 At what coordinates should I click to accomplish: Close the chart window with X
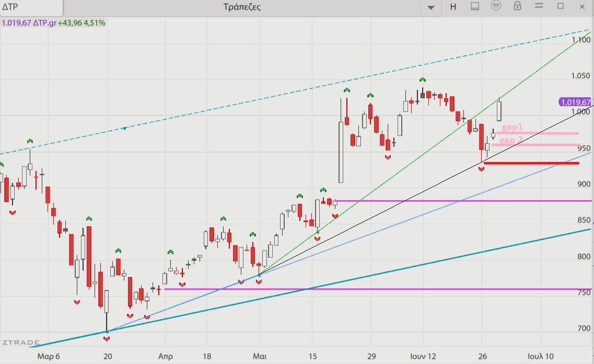[582, 7]
